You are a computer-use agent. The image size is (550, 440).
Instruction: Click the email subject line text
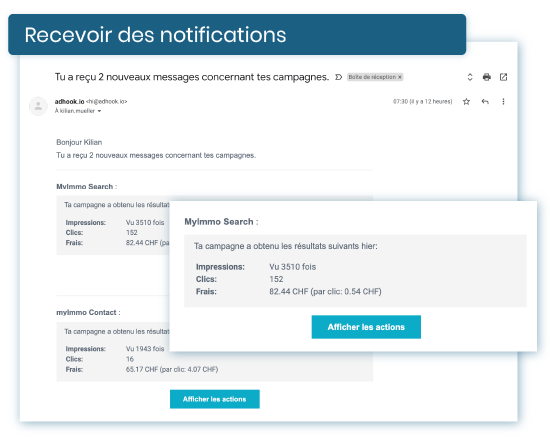pos(192,77)
